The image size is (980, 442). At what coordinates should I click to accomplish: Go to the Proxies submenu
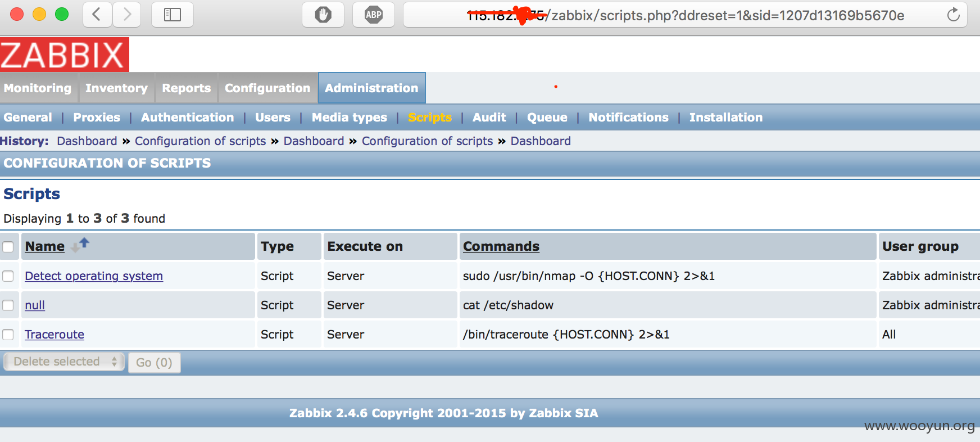97,118
